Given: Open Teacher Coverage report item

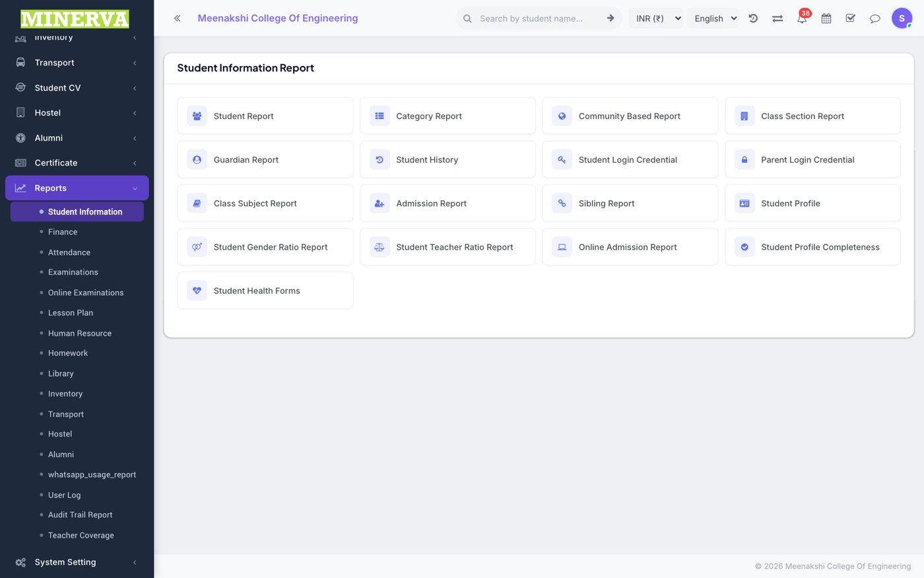Looking at the screenshot, I should click(81, 535).
